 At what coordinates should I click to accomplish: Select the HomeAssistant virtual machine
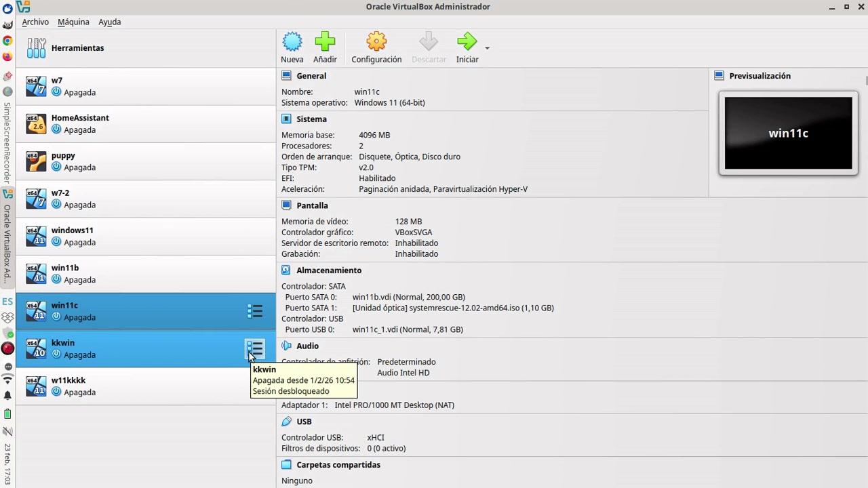(x=146, y=123)
